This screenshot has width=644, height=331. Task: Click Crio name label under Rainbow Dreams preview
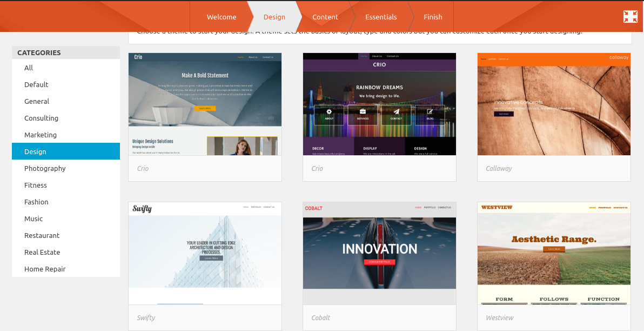pos(317,169)
